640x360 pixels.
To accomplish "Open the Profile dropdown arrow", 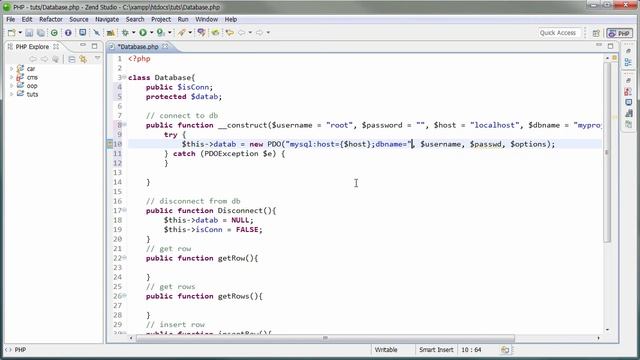I will 170,33.
